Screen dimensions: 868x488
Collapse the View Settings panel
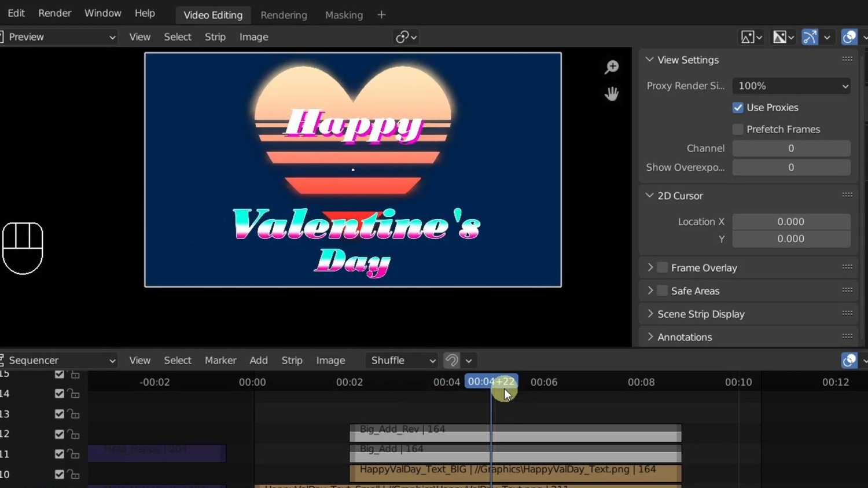[650, 60]
